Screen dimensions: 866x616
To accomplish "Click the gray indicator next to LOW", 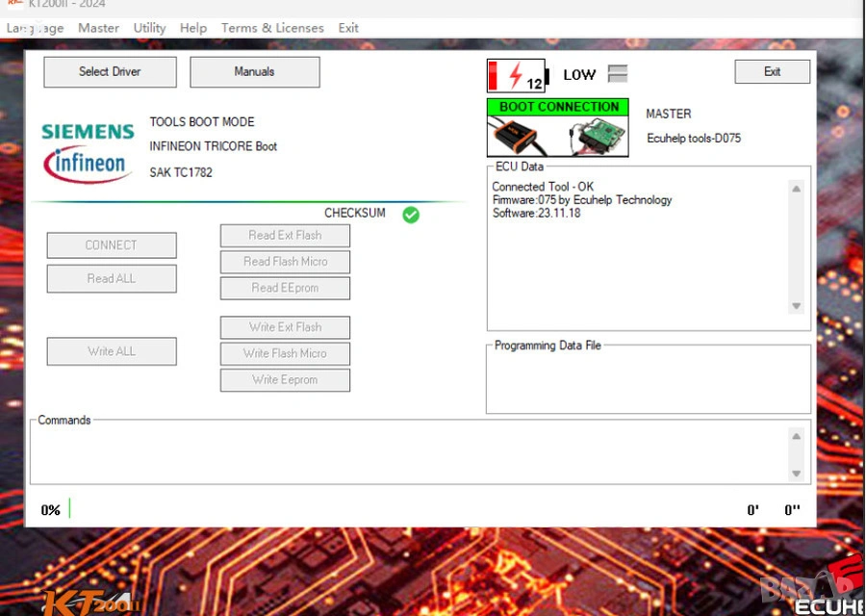I will (x=618, y=74).
